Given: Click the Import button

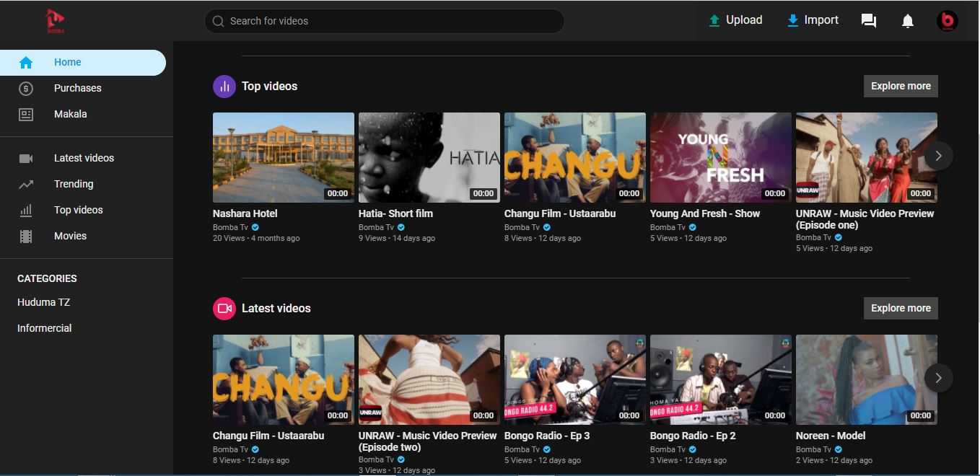Looking at the screenshot, I should pyautogui.click(x=813, y=20).
